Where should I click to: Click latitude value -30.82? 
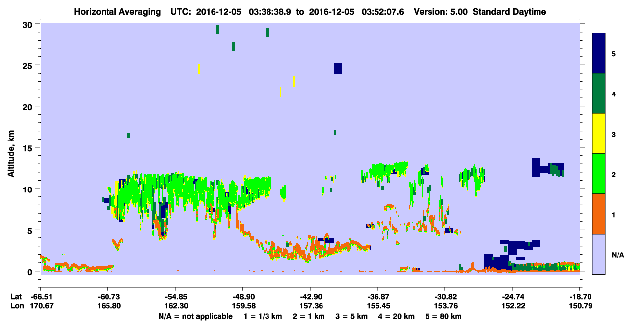pyautogui.click(x=444, y=297)
